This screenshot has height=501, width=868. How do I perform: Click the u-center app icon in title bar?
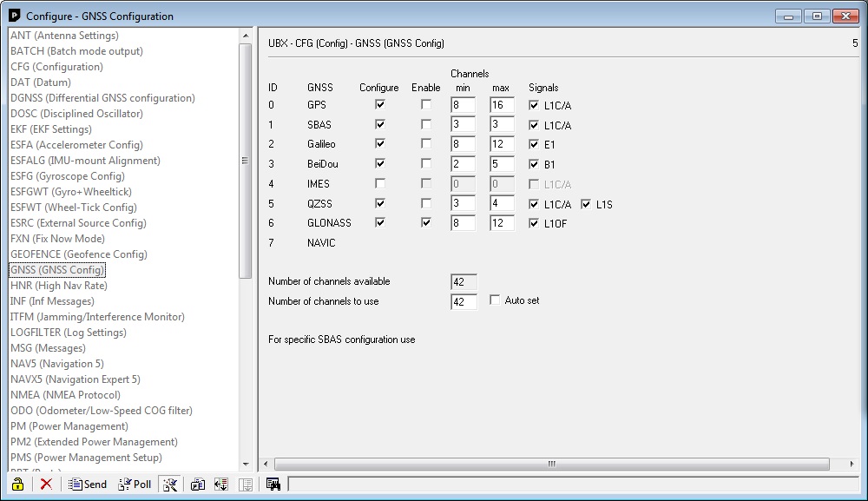pyautogui.click(x=14, y=16)
